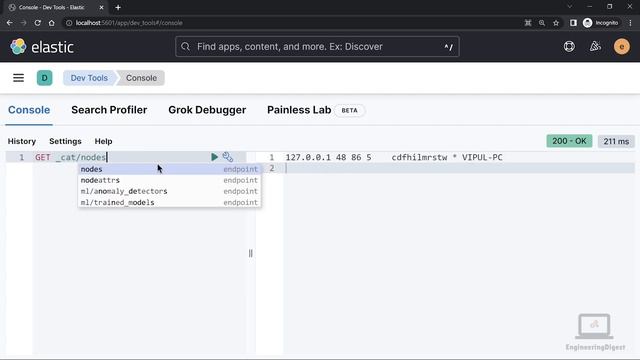Click output line number 2

click(x=271, y=168)
